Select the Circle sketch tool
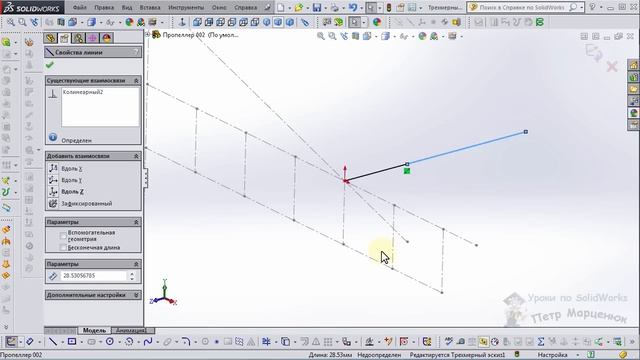 click(109, 342)
